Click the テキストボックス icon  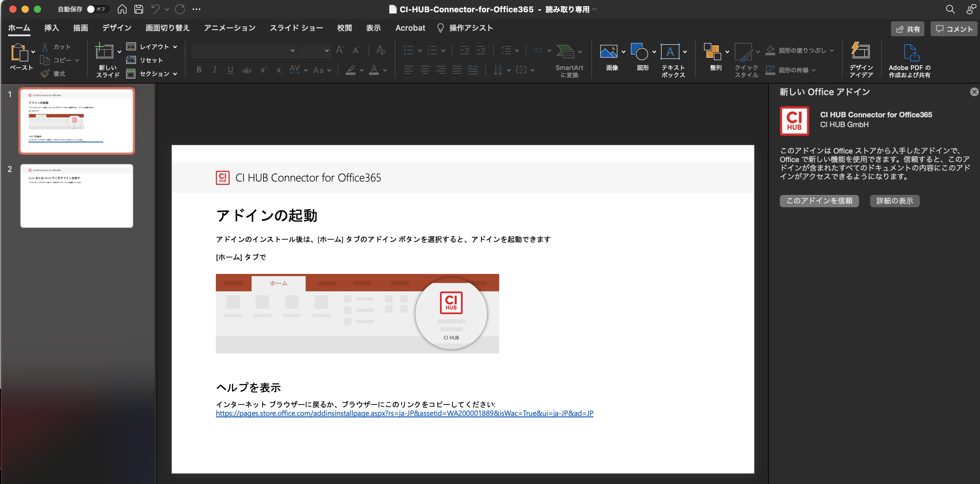pos(670,52)
